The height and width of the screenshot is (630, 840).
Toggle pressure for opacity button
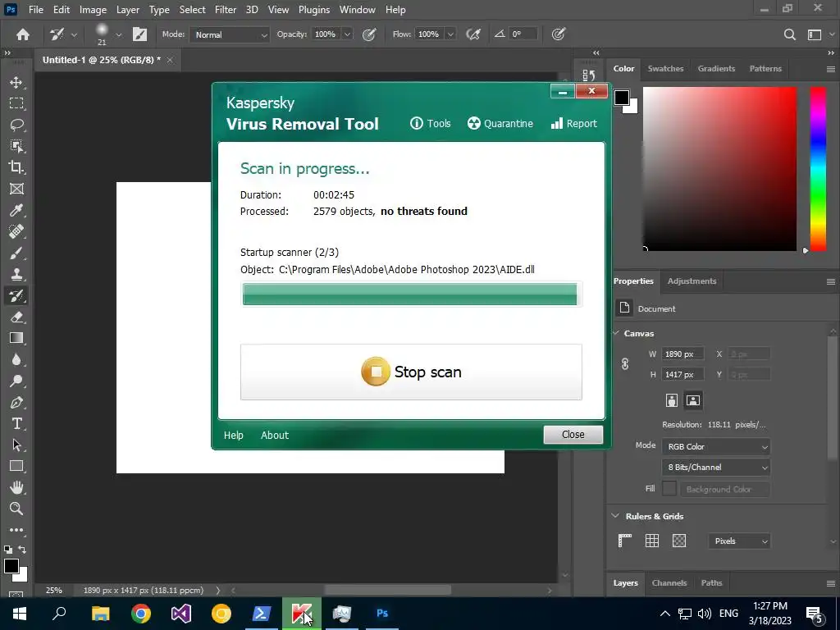click(x=368, y=34)
